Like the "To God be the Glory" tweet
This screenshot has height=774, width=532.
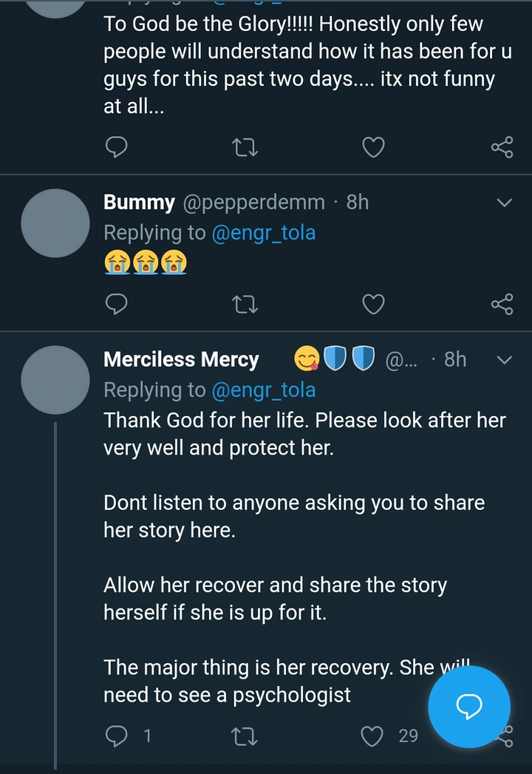373,148
